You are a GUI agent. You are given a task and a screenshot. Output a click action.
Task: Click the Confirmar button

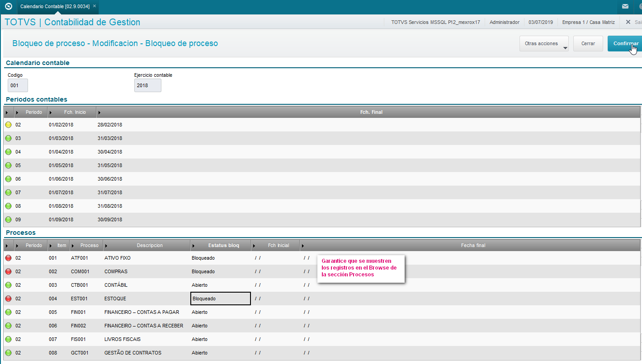pos(626,44)
